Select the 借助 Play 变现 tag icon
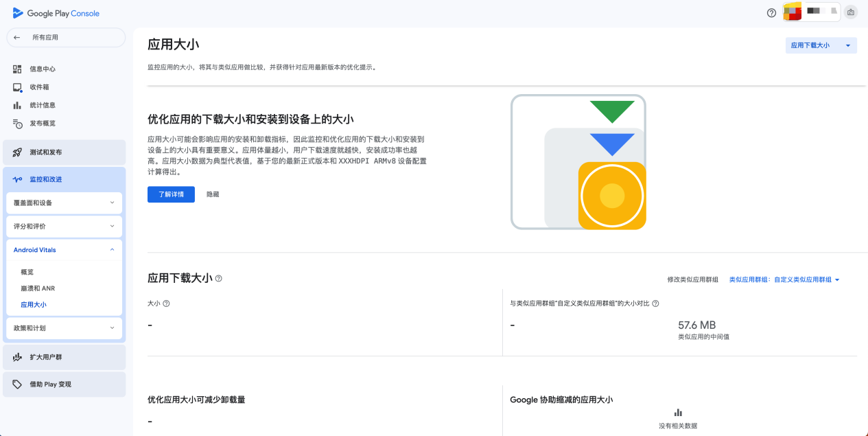Screen dimensions: 868x436 [x=16, y=384]
